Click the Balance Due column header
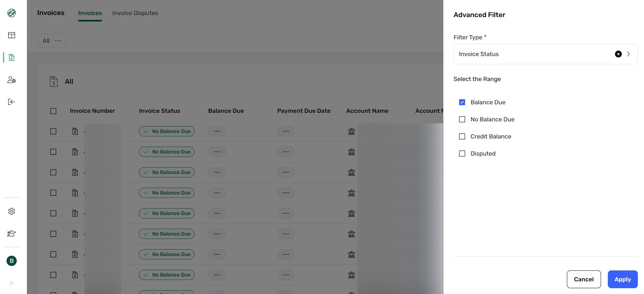The height and width of the screenshot is (294, 644). [226, 111]
